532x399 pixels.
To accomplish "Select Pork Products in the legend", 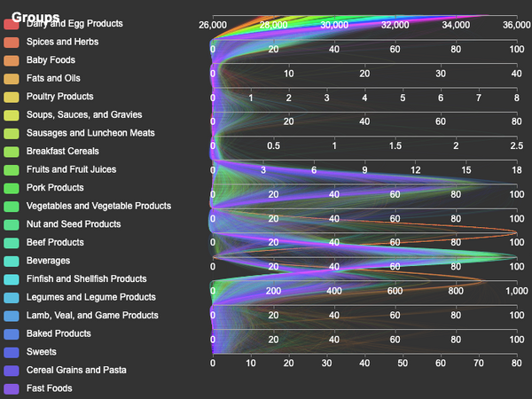I will pyautogui.click(x=55, y=188).
